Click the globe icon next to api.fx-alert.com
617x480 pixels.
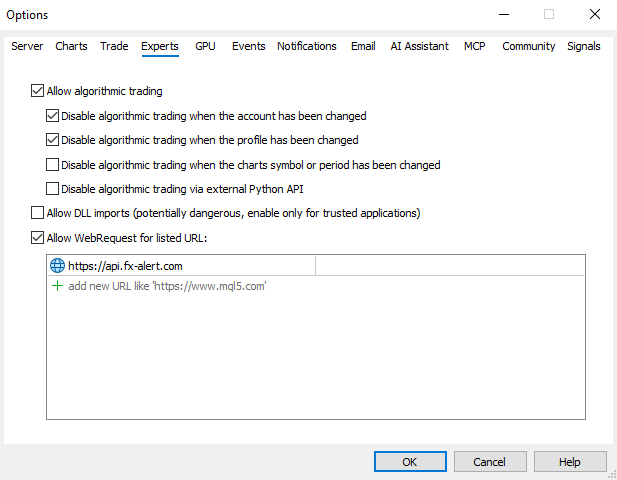[x=57, y=266]
